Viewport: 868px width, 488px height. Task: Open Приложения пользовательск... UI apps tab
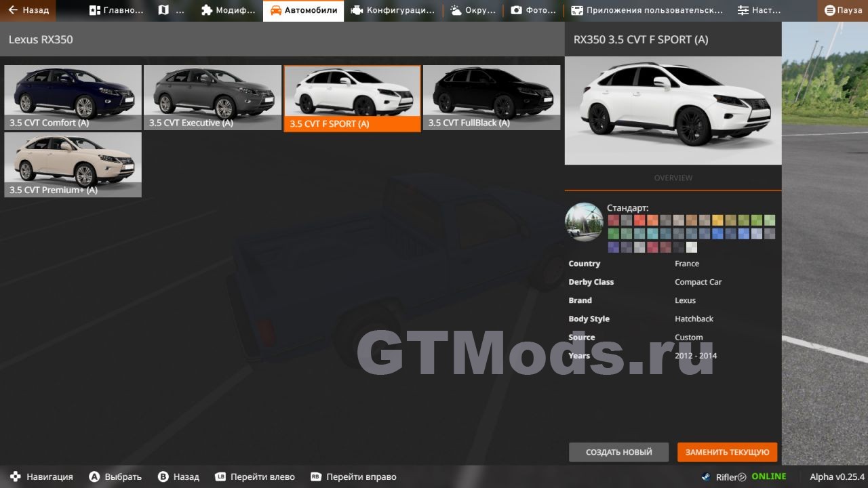647,10
